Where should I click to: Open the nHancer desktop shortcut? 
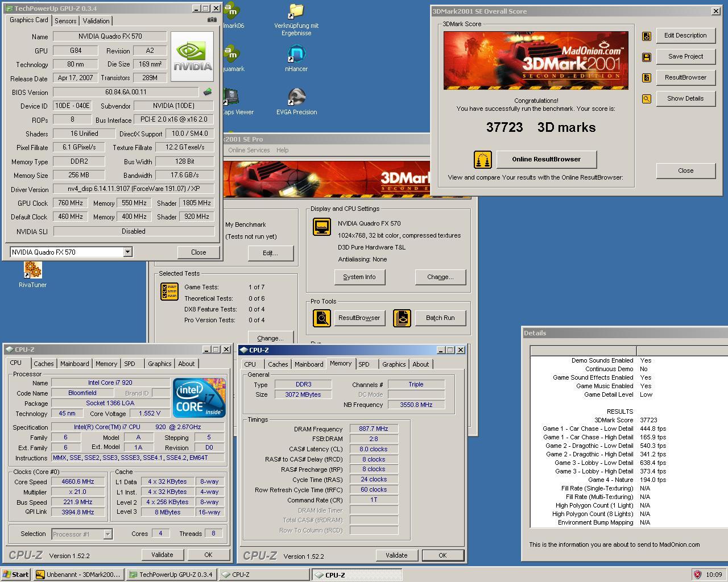coord(296,59)
